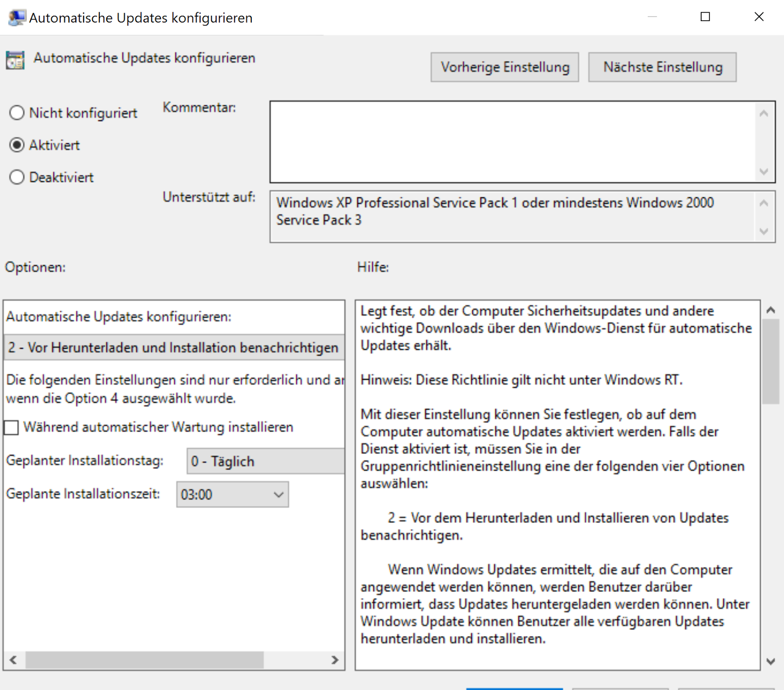Click the Kommentar label
The width and height of the screenshot is (784, 690).
tap(199, 107)
